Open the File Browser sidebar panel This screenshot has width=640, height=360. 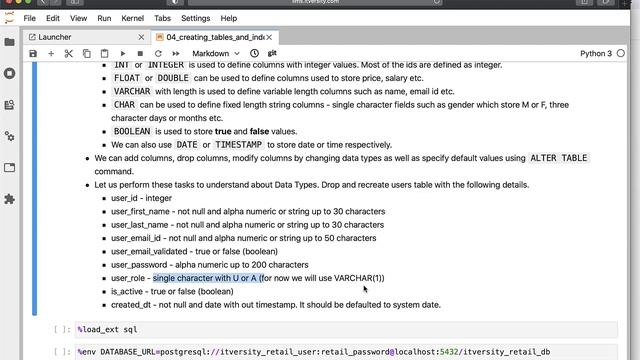tap(9, 42)
